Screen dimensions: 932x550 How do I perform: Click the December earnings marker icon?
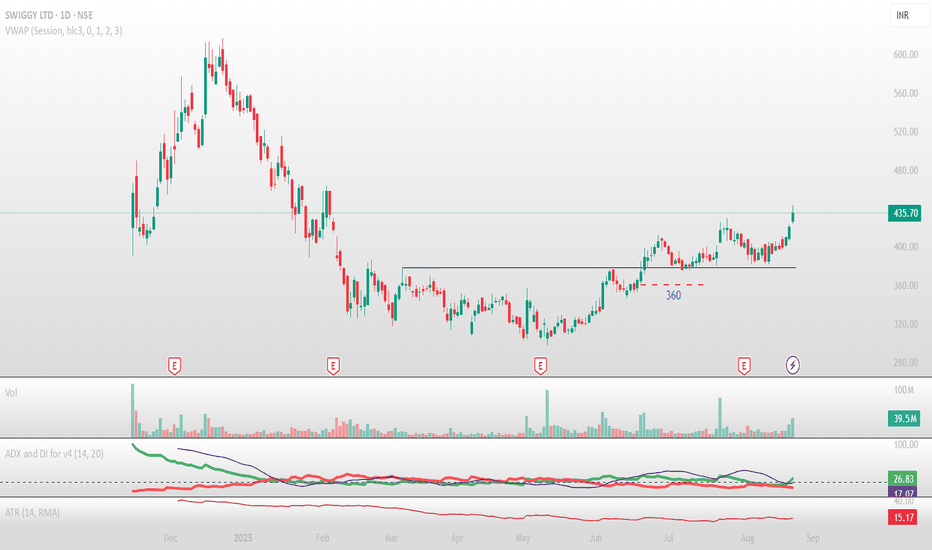174,366
